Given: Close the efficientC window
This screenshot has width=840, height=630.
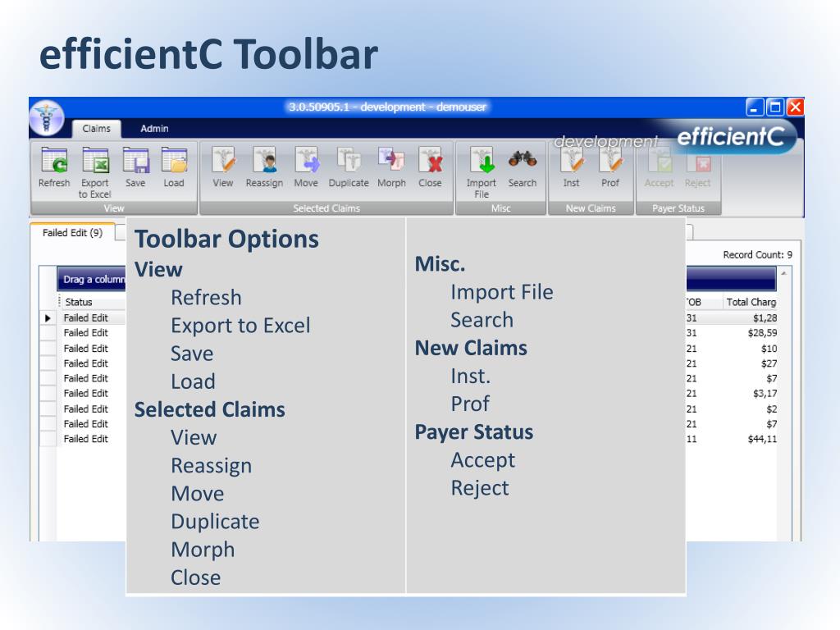Looking at the screenshot, I should click(796, 107).
